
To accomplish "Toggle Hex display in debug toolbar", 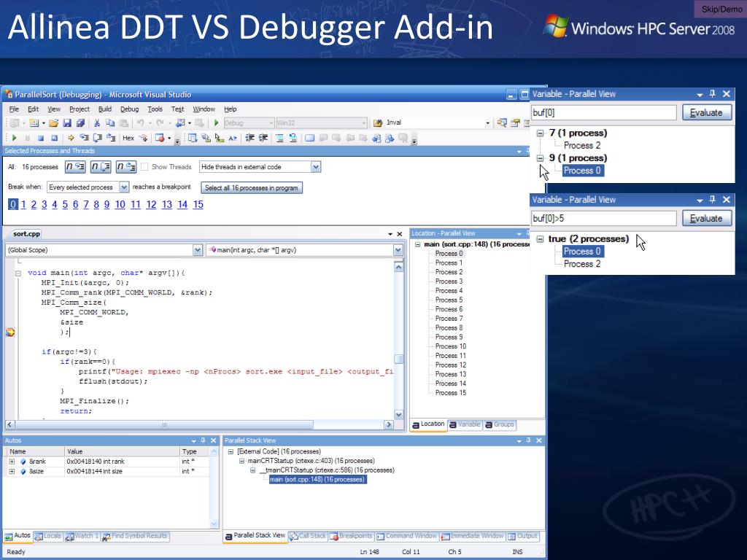I will click(x=128, y=138).
